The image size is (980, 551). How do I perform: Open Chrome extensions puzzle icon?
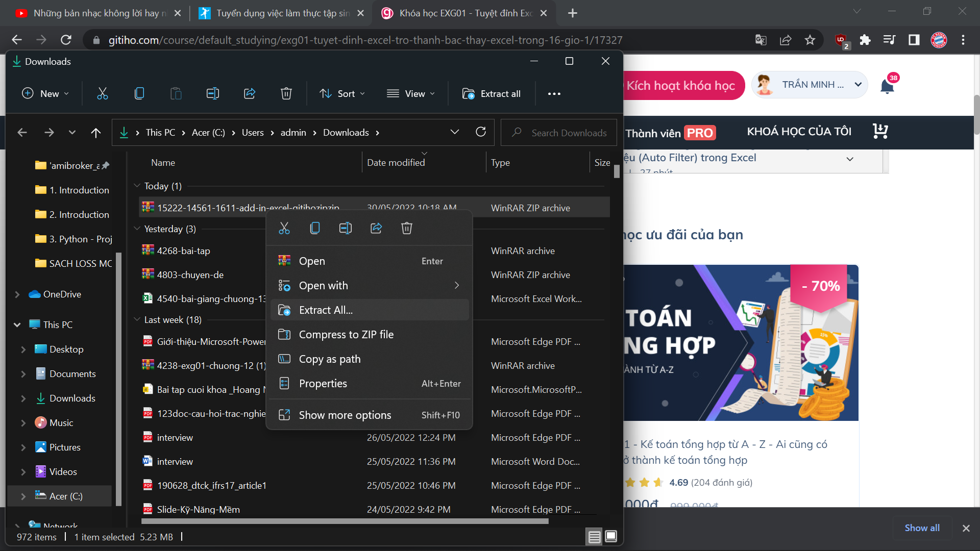point(865,40)
